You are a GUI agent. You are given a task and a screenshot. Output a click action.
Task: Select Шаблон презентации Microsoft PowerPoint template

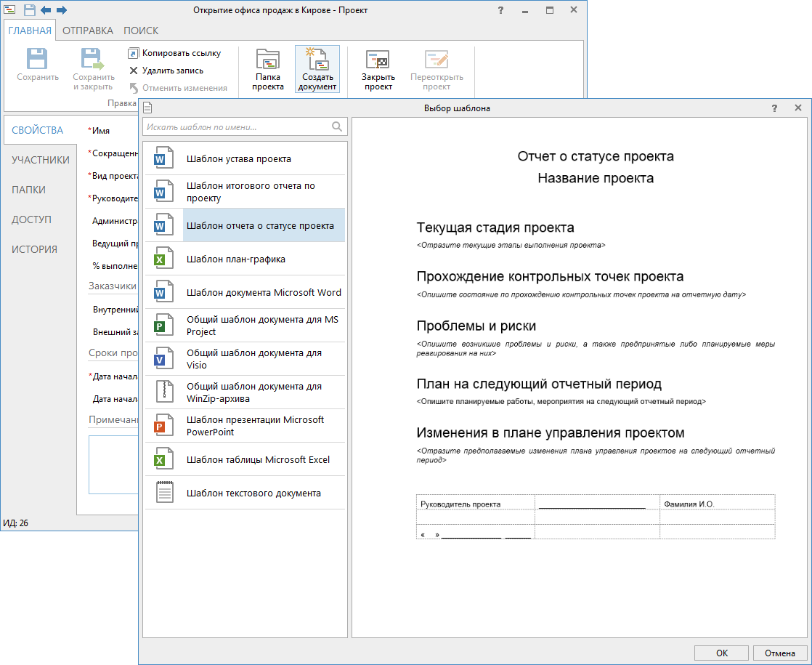click(x=255, y=426)
